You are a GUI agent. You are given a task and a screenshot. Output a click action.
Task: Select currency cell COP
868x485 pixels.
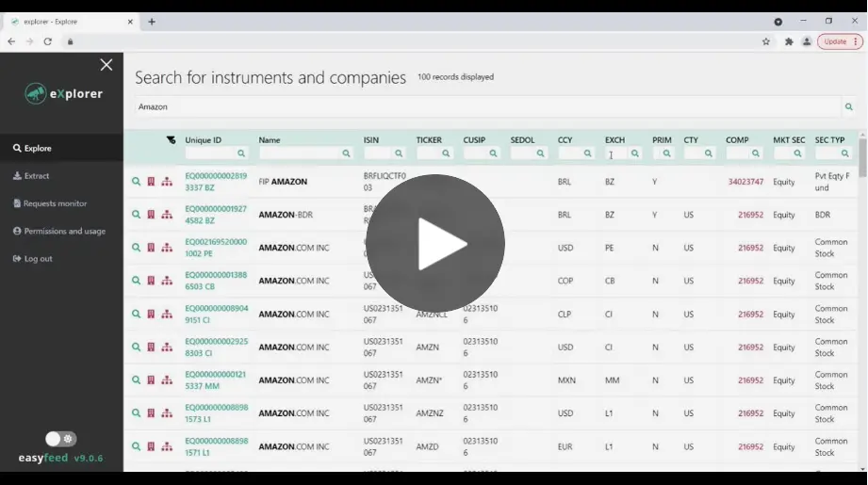tap(565, 281)
